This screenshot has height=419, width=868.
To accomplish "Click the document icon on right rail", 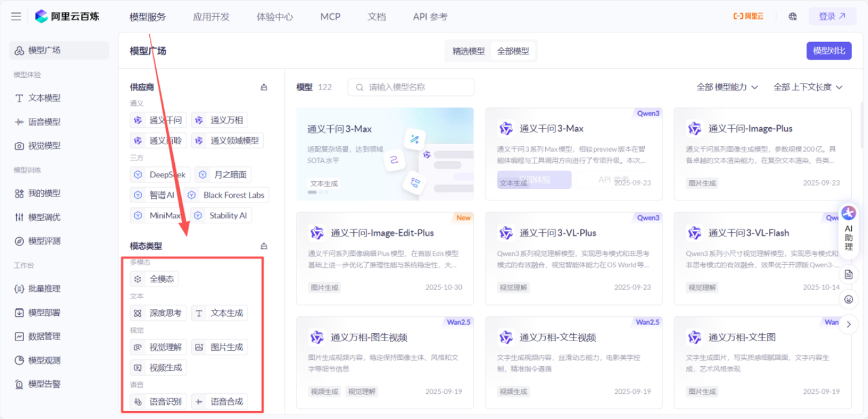I will coord(849,274).
